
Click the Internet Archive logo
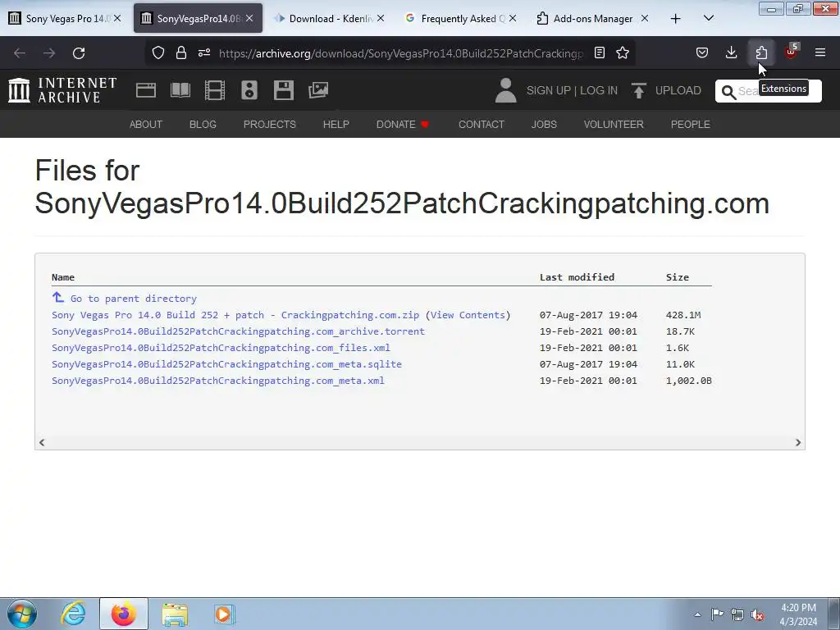62,90
